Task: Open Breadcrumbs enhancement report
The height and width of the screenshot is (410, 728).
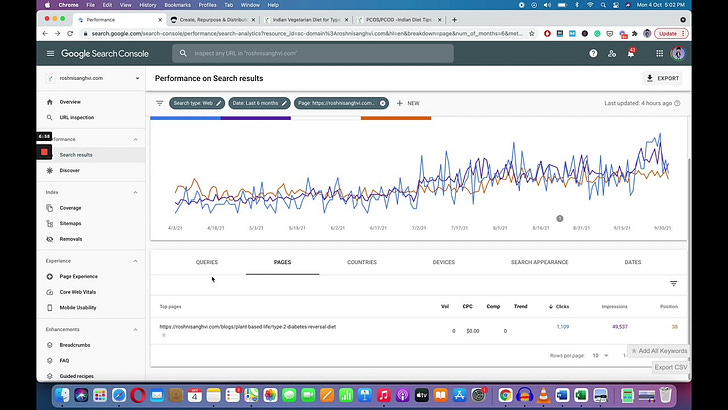Action: (75, 345)
